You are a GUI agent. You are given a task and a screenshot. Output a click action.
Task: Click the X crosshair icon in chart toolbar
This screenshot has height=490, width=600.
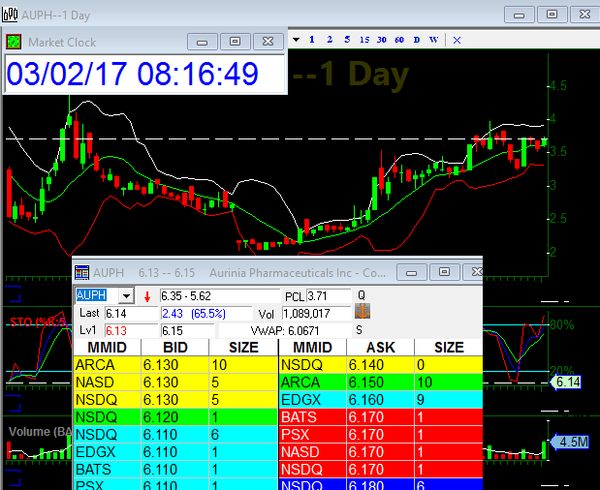[x=457, y=40]
